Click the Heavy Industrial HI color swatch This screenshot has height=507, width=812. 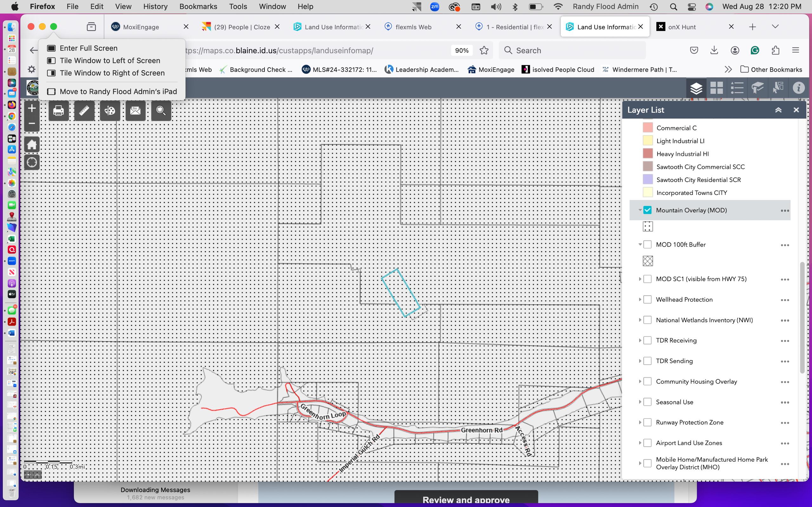point(648,154)
